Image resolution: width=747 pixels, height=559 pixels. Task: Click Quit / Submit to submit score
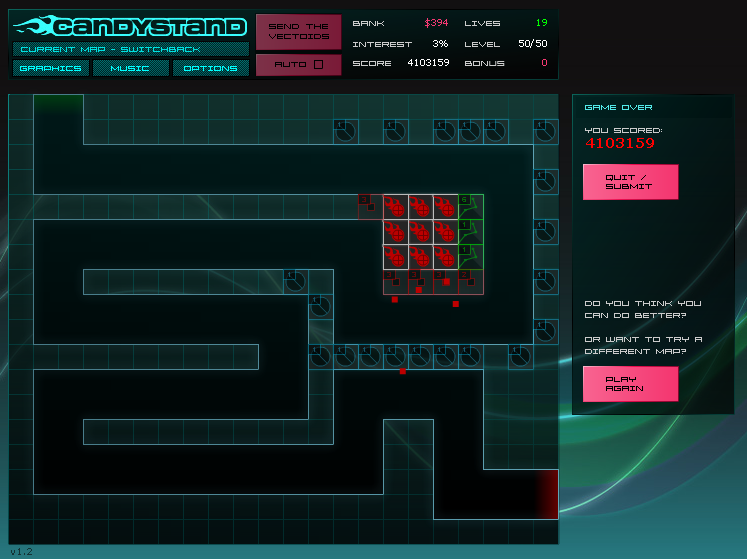point(630,182)
